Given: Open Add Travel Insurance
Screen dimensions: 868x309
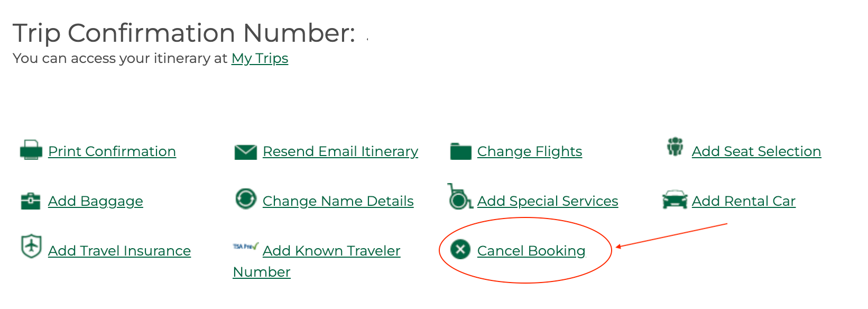Looking at the screenshot, I should (119, 250).
